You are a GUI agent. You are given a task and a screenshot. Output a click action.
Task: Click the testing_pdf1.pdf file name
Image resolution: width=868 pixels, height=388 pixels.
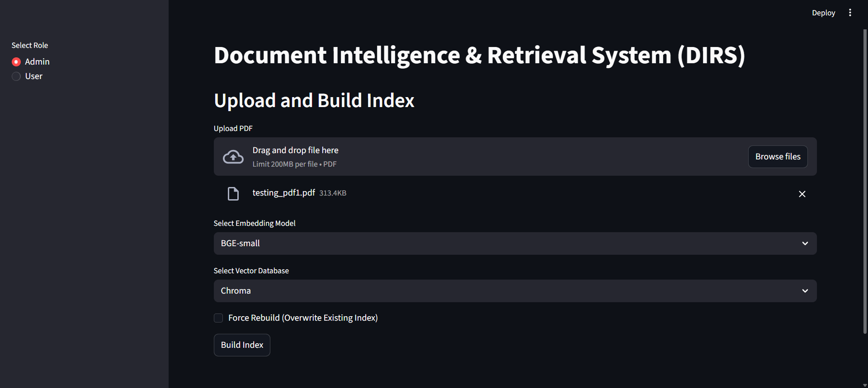tap(283, 193)
